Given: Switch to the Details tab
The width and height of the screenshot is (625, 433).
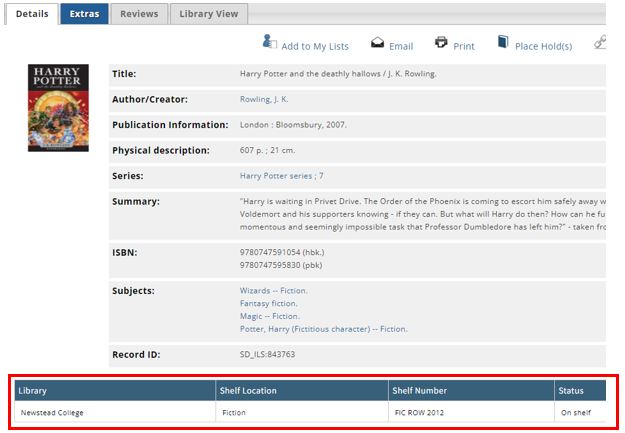Looking at the screenshot, I should (x=29, y=14).
